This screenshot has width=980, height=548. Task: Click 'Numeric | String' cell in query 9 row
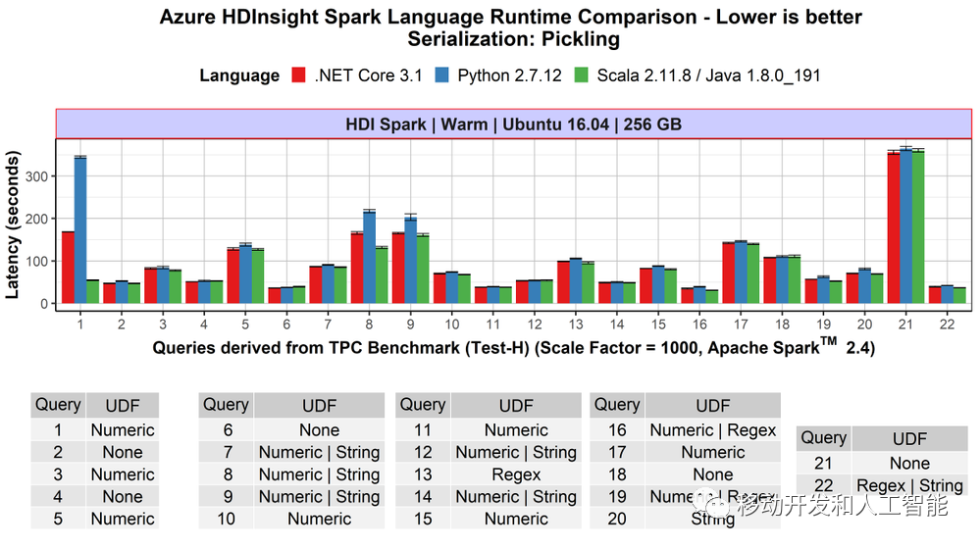coord(320,497)
